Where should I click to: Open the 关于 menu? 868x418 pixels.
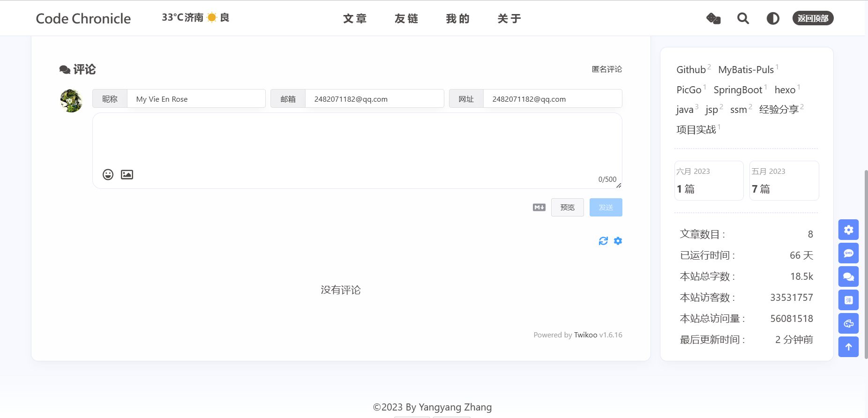[x=509, y=18]
